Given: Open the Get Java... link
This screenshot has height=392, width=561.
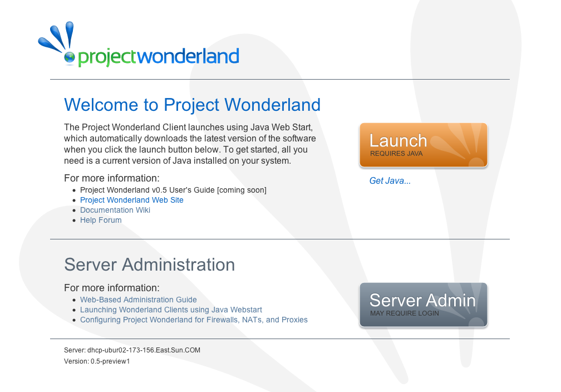Looking at the screenshot, I should [390, 181].
